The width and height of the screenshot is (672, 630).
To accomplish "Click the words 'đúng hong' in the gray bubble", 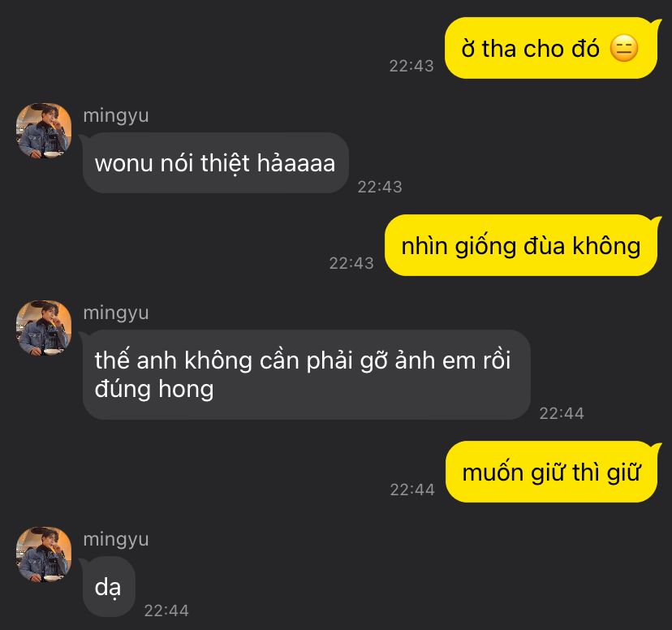I will 154,390.
